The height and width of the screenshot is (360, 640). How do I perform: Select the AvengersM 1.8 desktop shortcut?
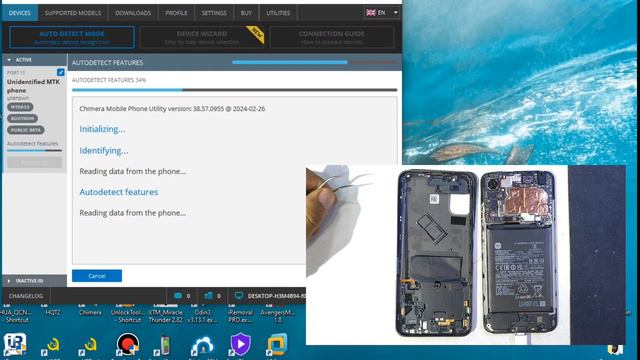[278, 316]
